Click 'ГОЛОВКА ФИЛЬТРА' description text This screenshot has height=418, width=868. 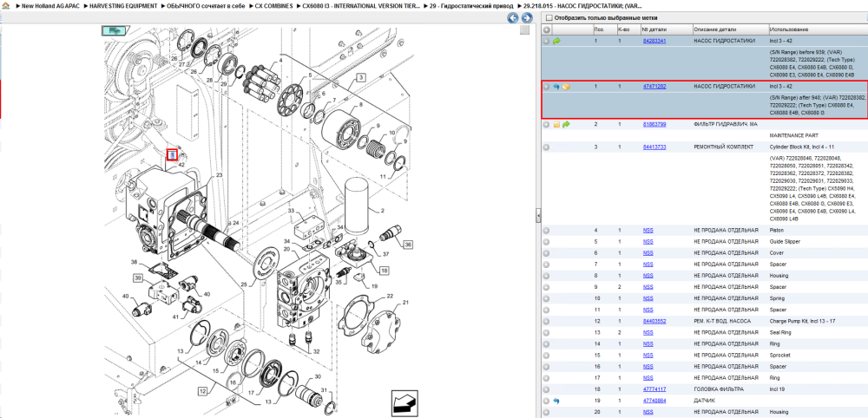[719, 389]
